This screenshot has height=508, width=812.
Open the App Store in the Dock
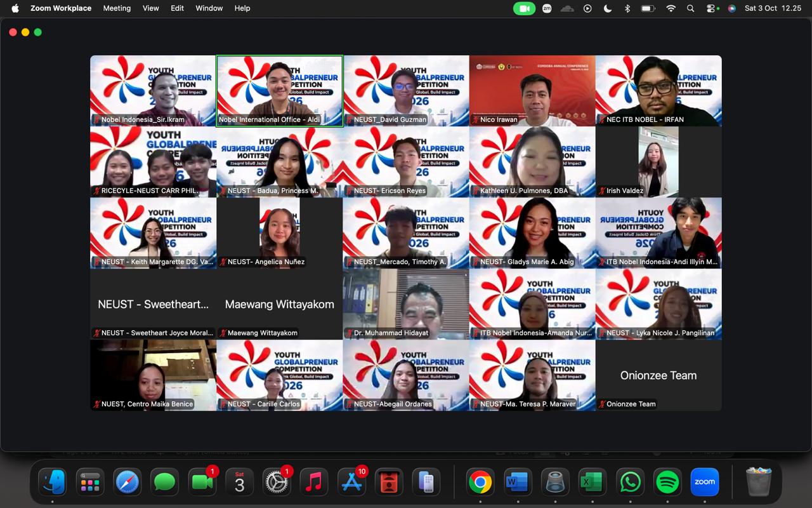(x=351, y=482)
